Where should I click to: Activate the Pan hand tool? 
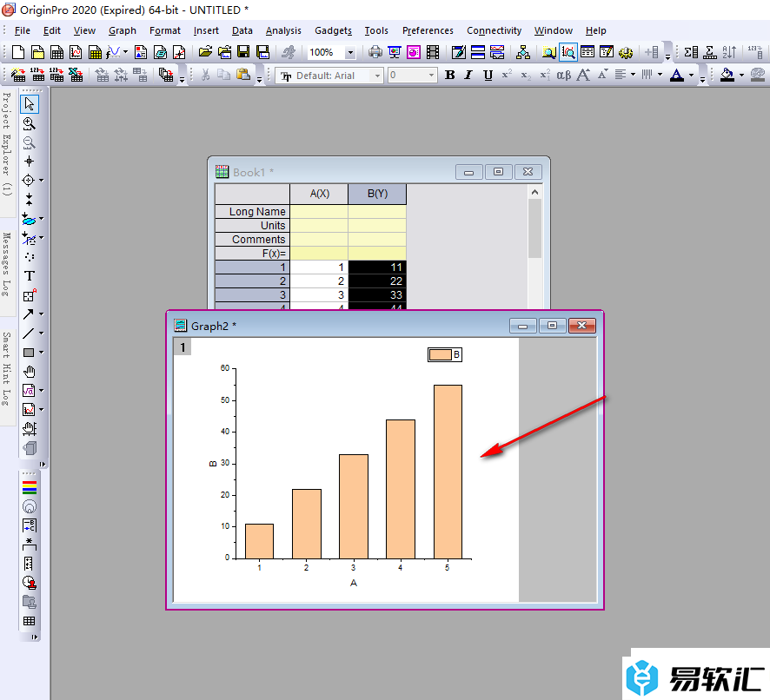29,372
